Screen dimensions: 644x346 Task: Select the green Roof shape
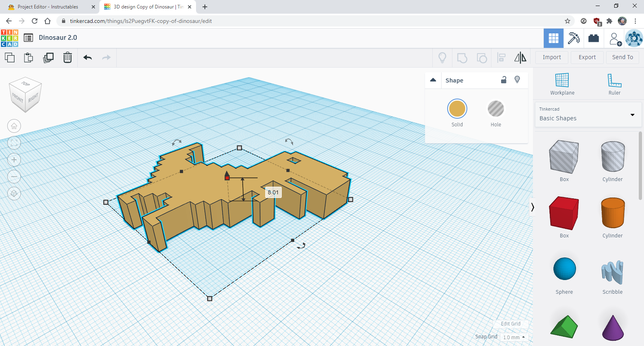[x=564, y=326]
